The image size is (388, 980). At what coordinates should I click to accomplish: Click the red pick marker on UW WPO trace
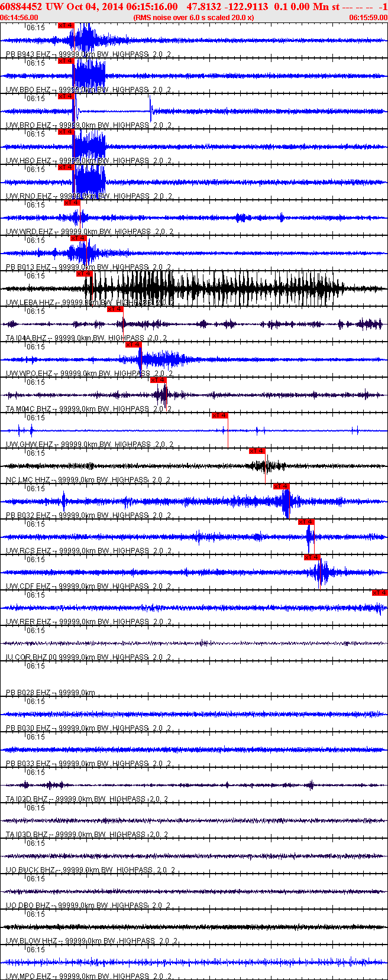point(133,345)
